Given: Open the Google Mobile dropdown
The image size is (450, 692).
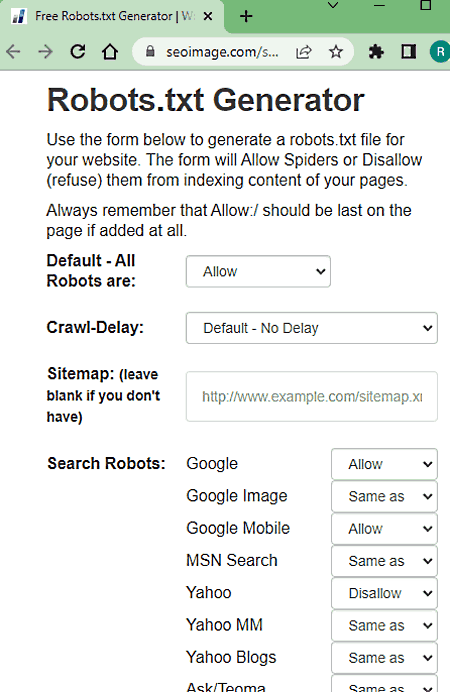Looking at the screenshot, I should point(384,529).
